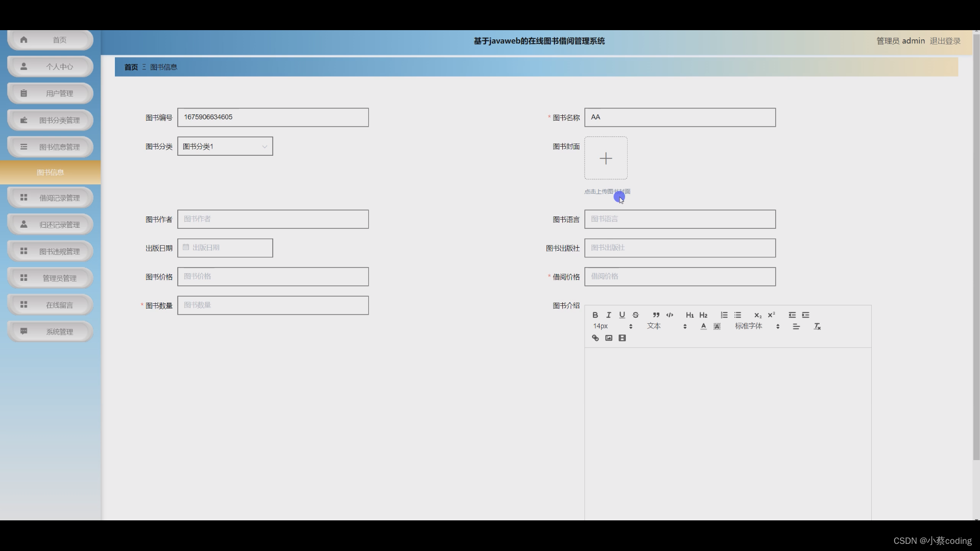980x551 pixels.
Task: Open the text background color picker
Action: tap(717, 326)
